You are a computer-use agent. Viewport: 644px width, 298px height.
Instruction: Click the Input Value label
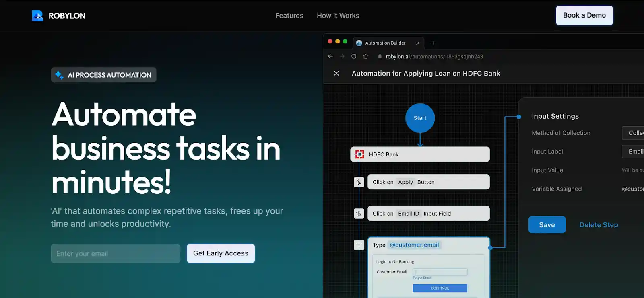point(547,170)
